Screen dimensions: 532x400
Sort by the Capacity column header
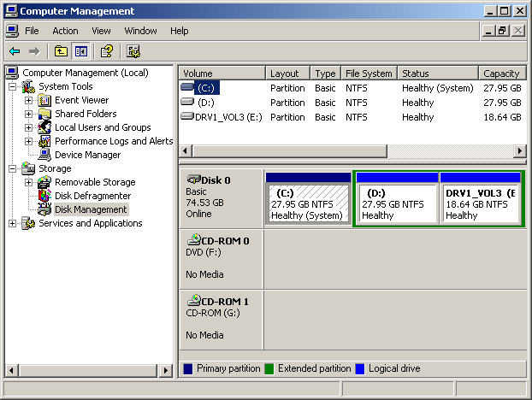pos(502,74)
